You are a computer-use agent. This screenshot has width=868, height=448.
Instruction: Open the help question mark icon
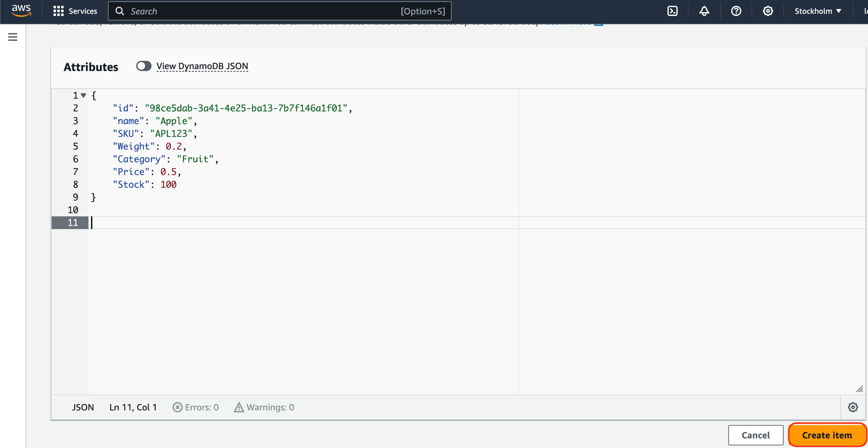[x=736, y=11]
